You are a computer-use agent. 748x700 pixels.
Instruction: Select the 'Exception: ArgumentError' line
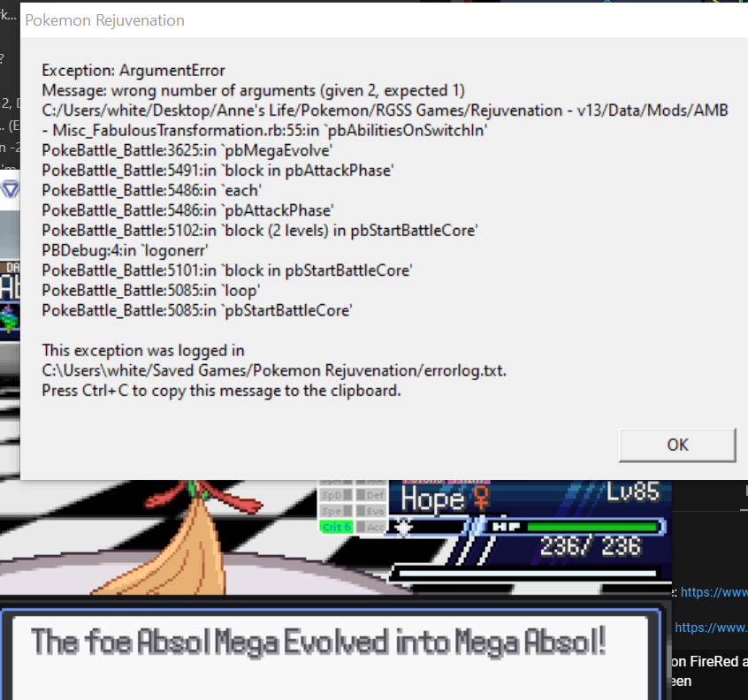coord(134,71)
